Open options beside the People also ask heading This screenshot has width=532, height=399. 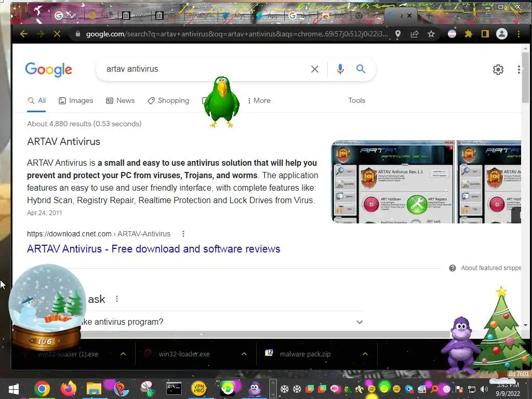pyautogui.click(x=117, y=299)
